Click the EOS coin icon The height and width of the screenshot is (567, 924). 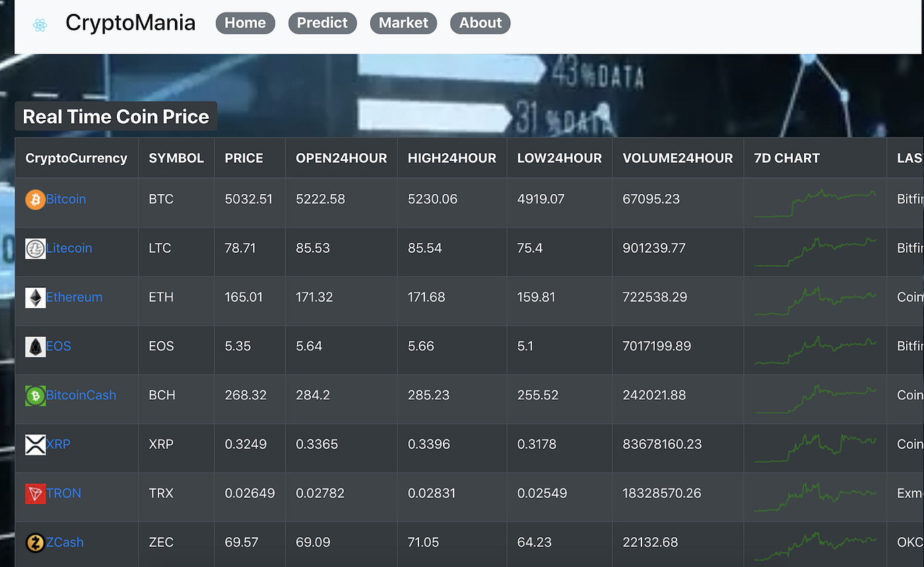tap(34, 346)
